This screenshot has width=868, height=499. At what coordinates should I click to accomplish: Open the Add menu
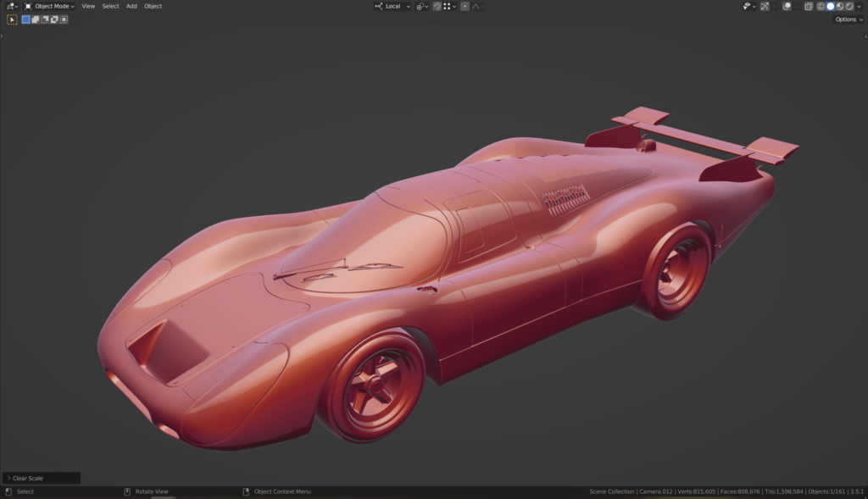tap(131, 6)
